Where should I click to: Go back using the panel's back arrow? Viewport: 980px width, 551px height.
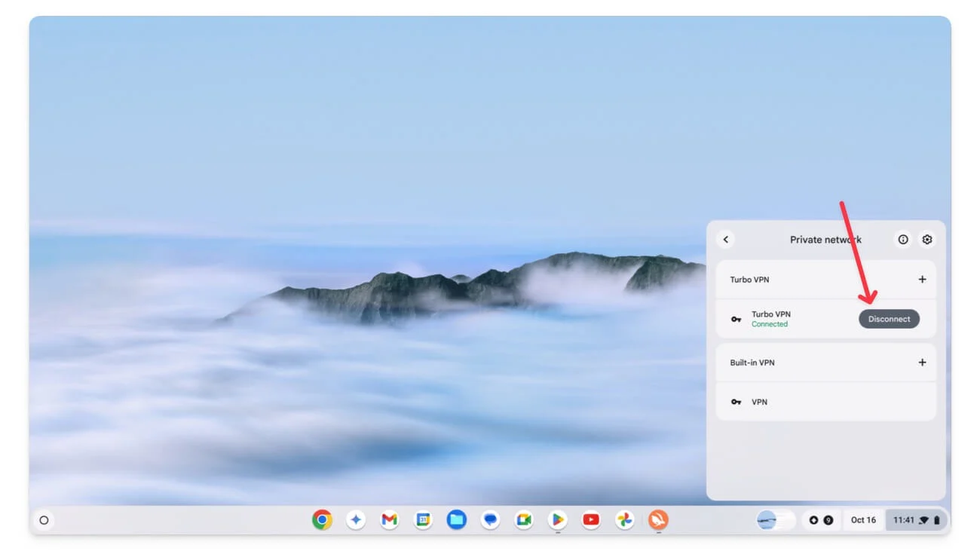(726, 240)
